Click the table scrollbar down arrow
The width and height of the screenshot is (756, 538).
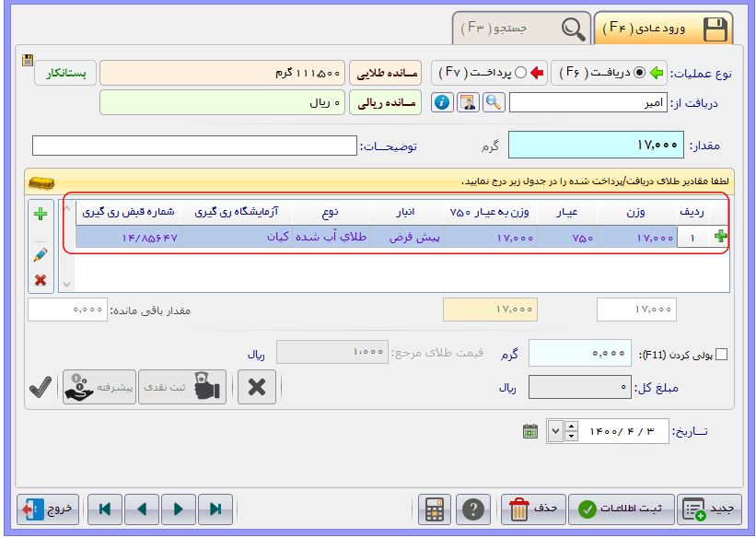[65, 285]
